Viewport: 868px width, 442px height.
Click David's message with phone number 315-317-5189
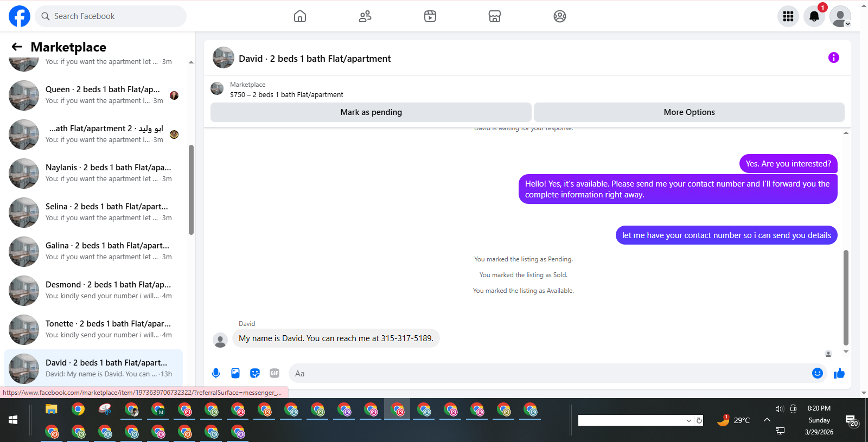click(336, 338)
